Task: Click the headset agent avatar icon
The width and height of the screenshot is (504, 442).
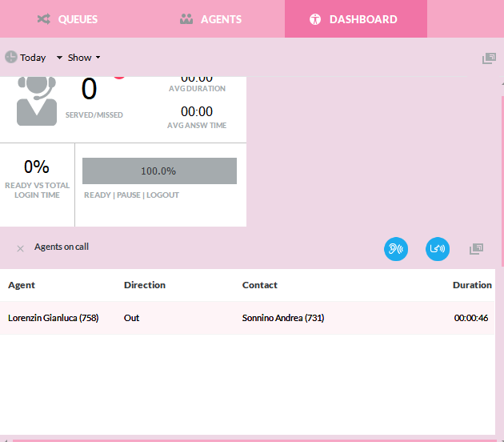Action: coord(37,101)
